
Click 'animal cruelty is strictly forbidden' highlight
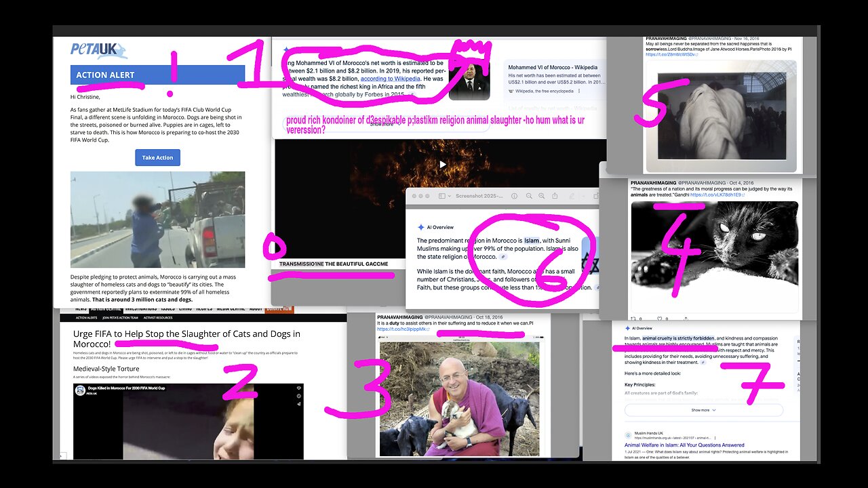coord(678,338)
